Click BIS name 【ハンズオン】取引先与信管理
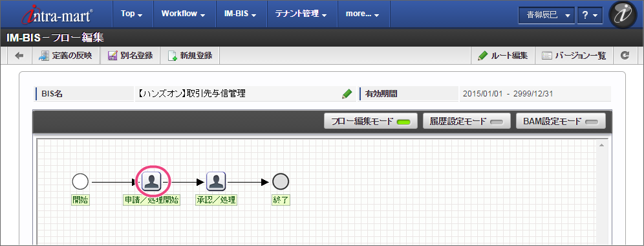Viewport: 644px width, 246px height. (x=191, y=94)
